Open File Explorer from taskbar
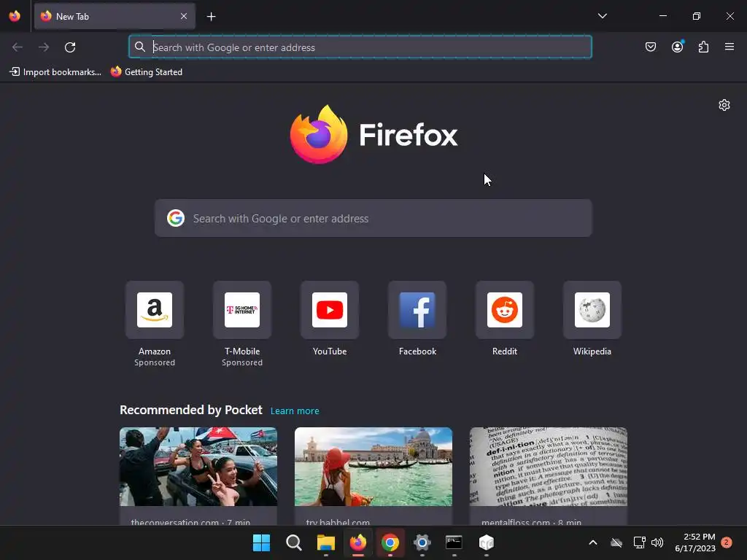747x560 pixels. pos(326,542)
